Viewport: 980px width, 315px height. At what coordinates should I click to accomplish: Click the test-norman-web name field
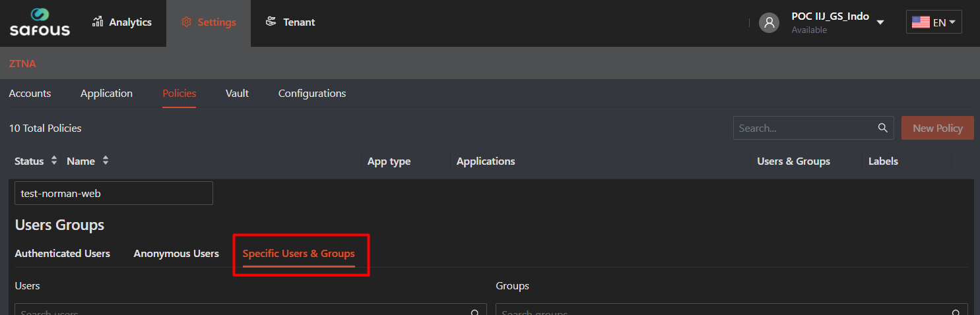[x=114, y=194]
